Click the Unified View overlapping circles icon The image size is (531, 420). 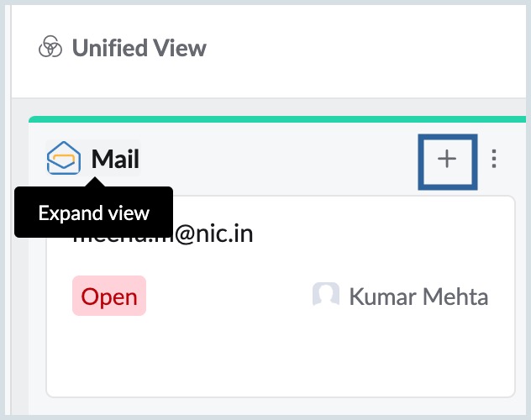(x=50, y=47)
